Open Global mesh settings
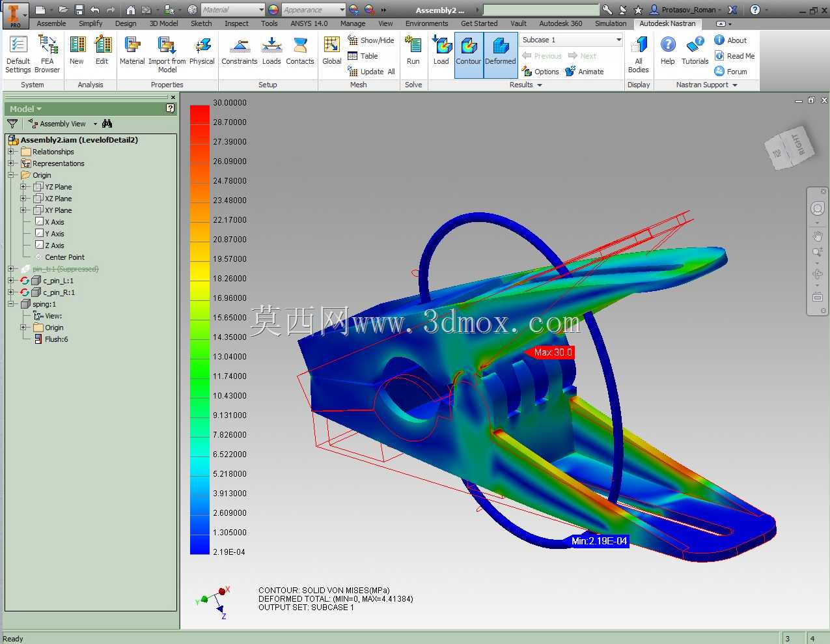The image size is (830, 644). coord(332,51)
